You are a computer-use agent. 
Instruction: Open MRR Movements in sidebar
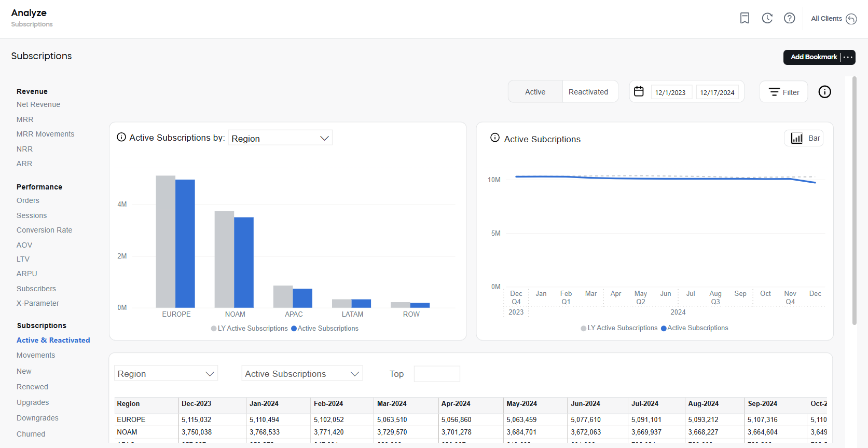[45, 134]
